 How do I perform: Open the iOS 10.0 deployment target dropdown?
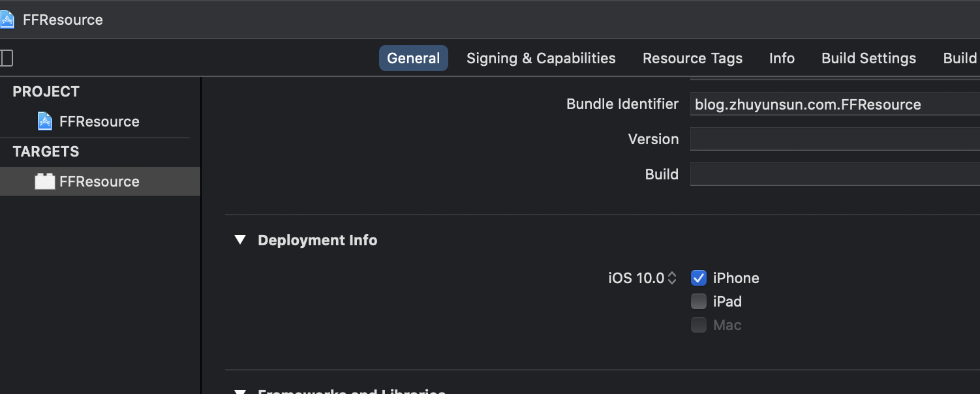(x=643, y=278)
